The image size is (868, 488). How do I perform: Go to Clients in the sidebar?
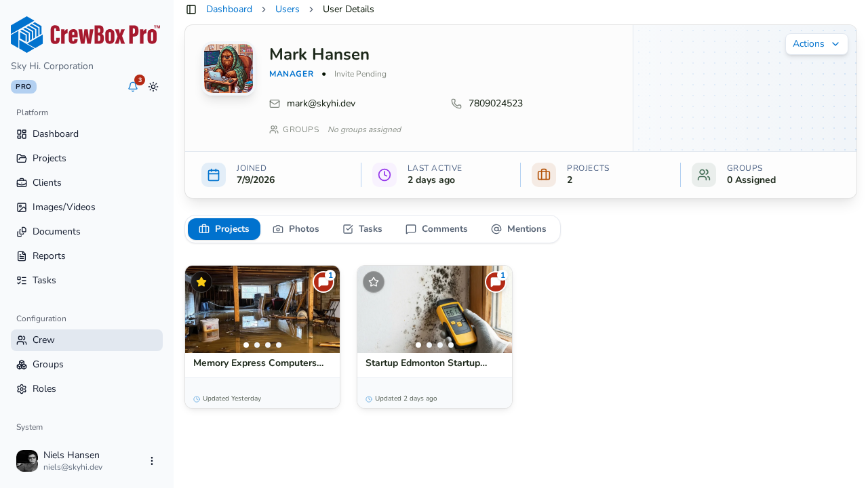87,183
